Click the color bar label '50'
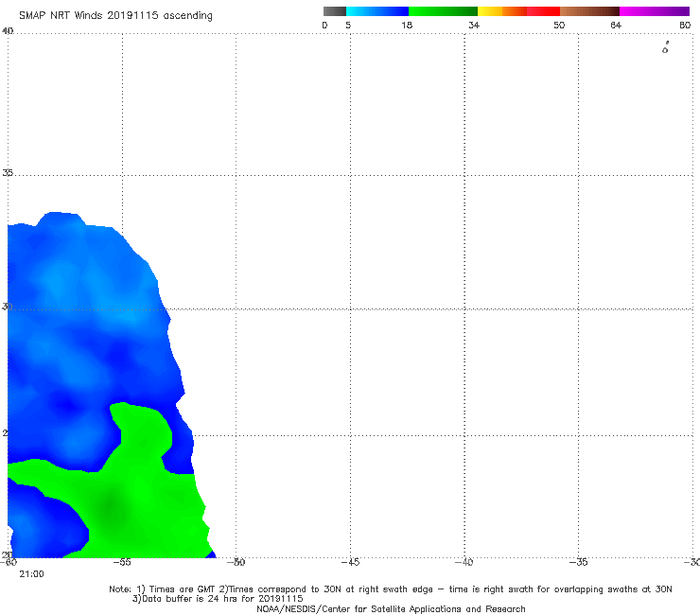Image resolution: width=700 pixels, height=615 pixels. click(x=559, y=25)
